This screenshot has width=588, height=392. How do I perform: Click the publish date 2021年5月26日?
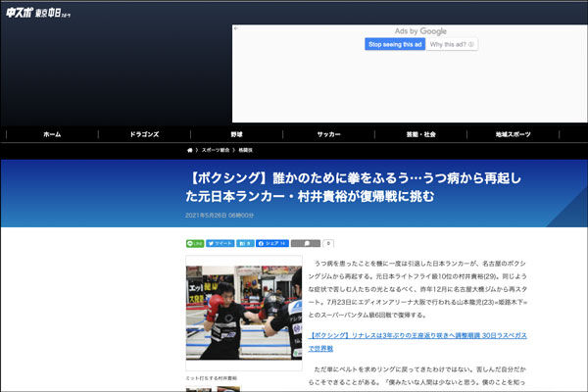220,216
